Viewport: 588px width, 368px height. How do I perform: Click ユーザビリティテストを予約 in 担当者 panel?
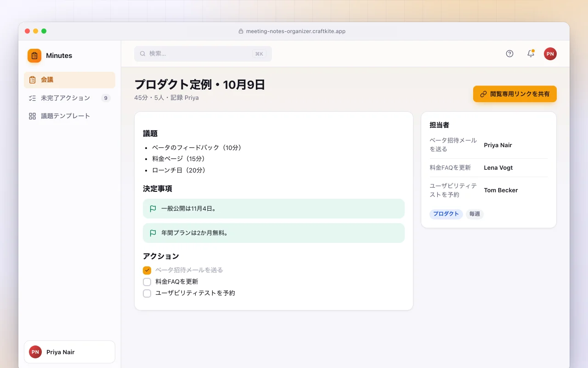coord(453,190)
